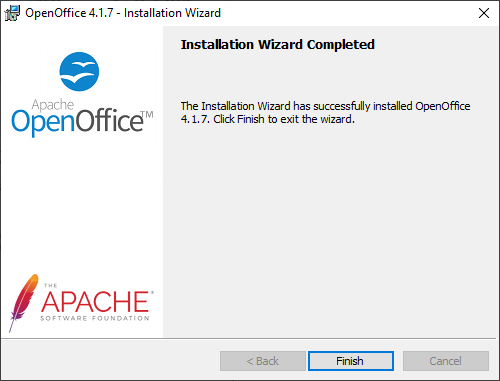This screenshot has height=381, width=500.
Task: Click the OpenOffice 4.1.7 window title text
Action: click(x=123, y=13)
